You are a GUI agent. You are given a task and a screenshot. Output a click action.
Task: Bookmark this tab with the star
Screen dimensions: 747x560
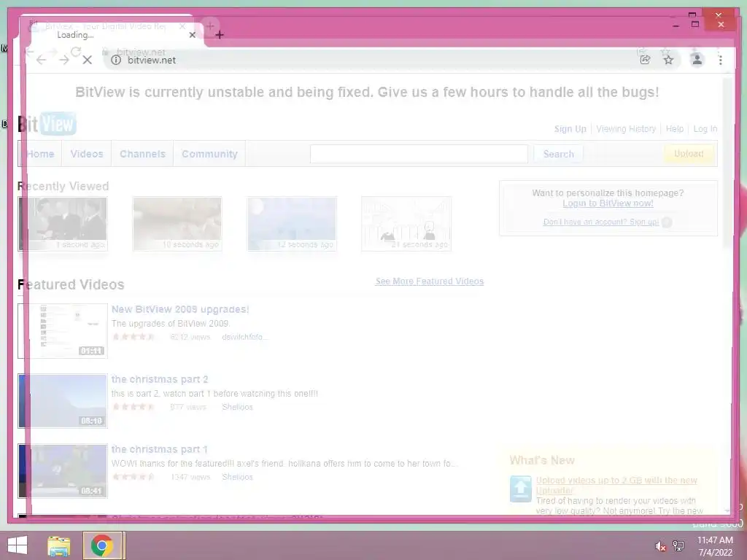(x=668, y=60)
